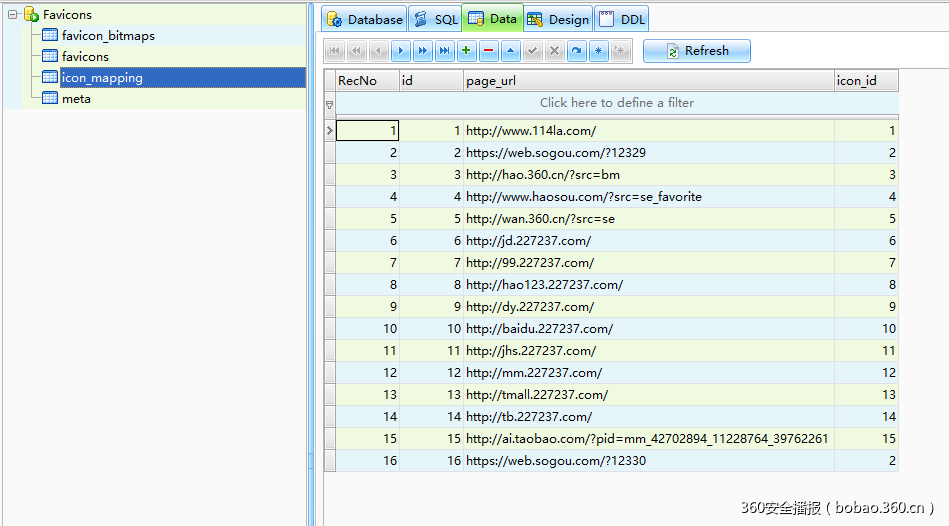Click the next page double-arrow icon
Image resolution: width=949 pixels, height=526 pixels.
[x=422, y=51]
